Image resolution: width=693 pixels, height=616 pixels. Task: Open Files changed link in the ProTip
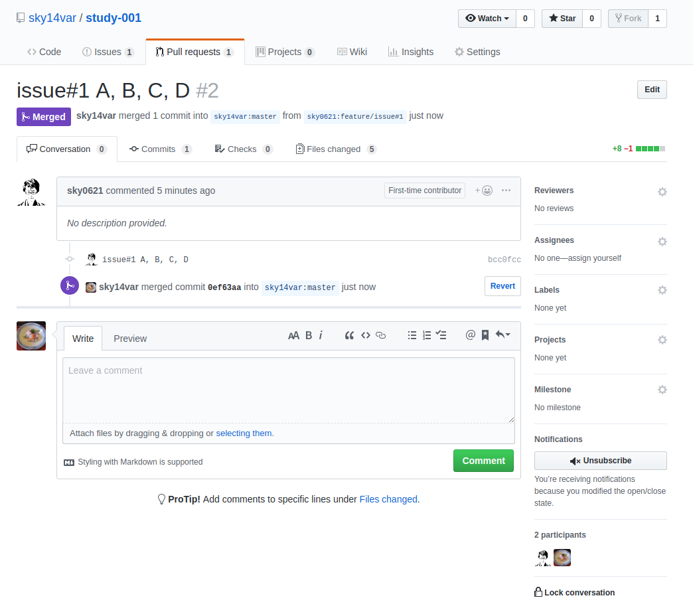388,499
